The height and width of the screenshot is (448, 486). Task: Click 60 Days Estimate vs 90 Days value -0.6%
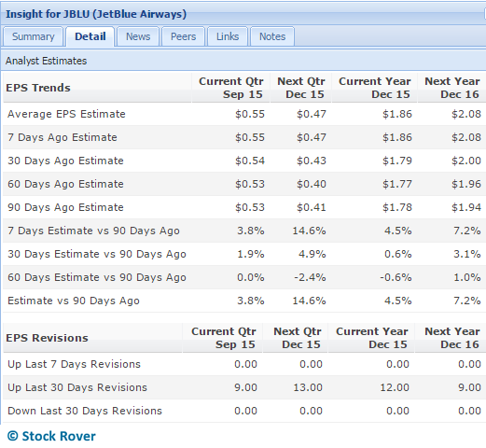tap(396, 277)
